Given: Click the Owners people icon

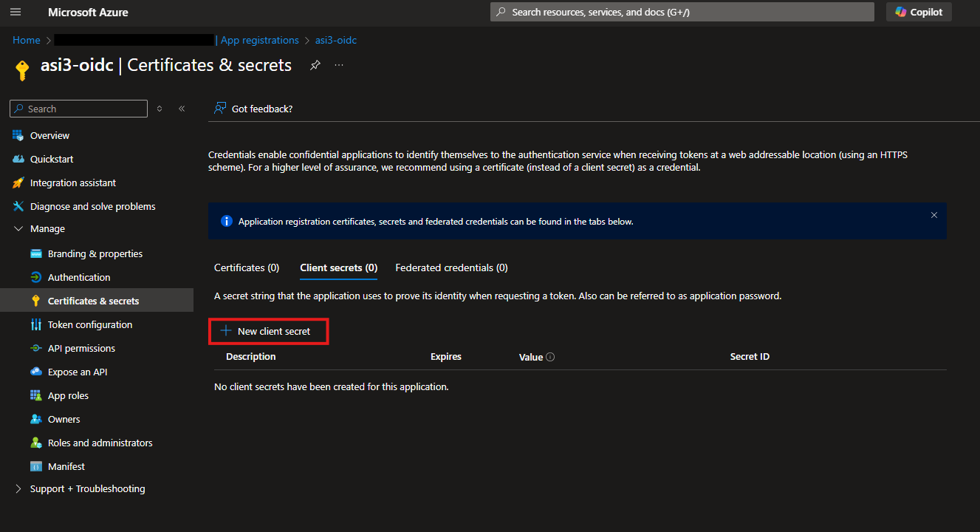Looking at the screenshot, I should (36, 419).
